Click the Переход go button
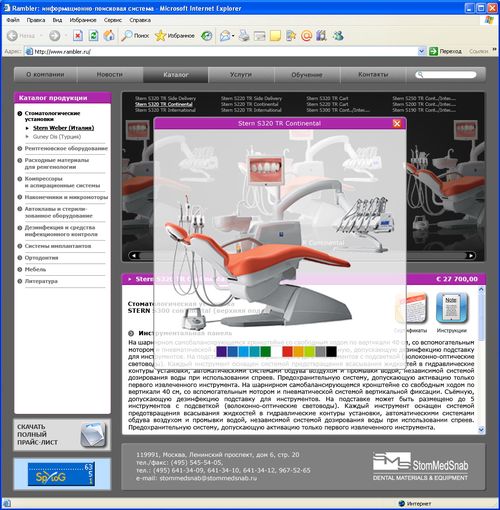 coord(445,51)
